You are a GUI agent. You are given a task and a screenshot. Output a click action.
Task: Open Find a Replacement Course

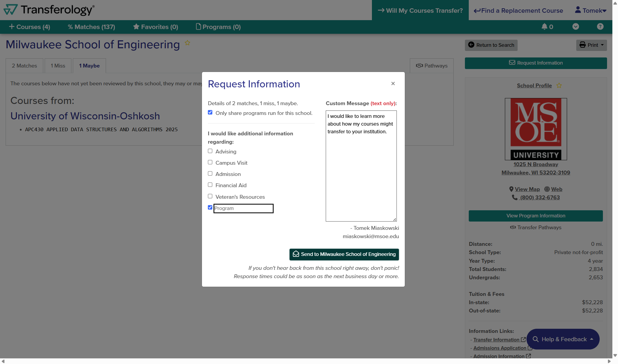pyautogui.click(x=518, y=10)
